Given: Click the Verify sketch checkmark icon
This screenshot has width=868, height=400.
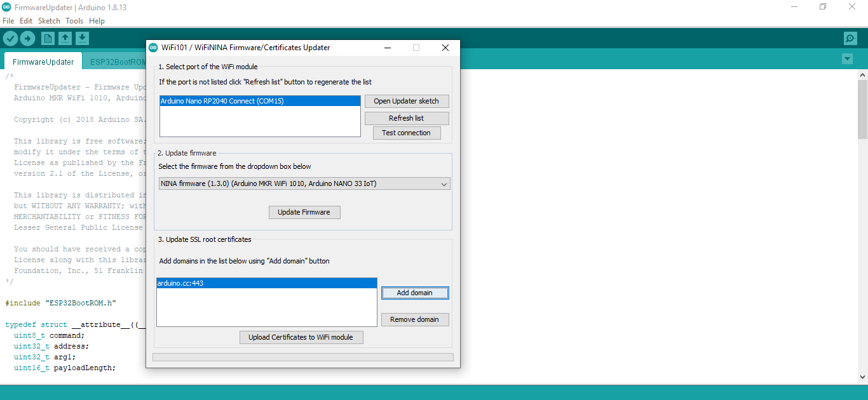Looking at the screenshot, I should [10, 39].
